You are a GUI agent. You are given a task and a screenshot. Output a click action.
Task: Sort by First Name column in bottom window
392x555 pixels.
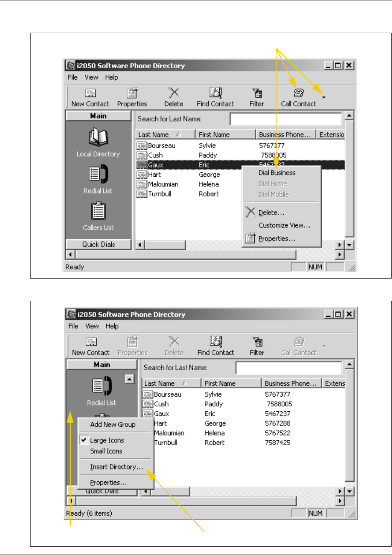(231, 383)
